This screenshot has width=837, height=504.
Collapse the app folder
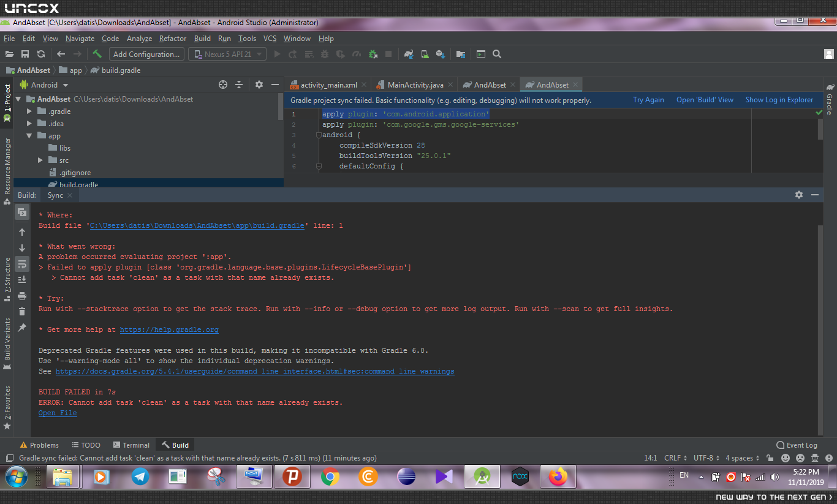pos(29,136)
